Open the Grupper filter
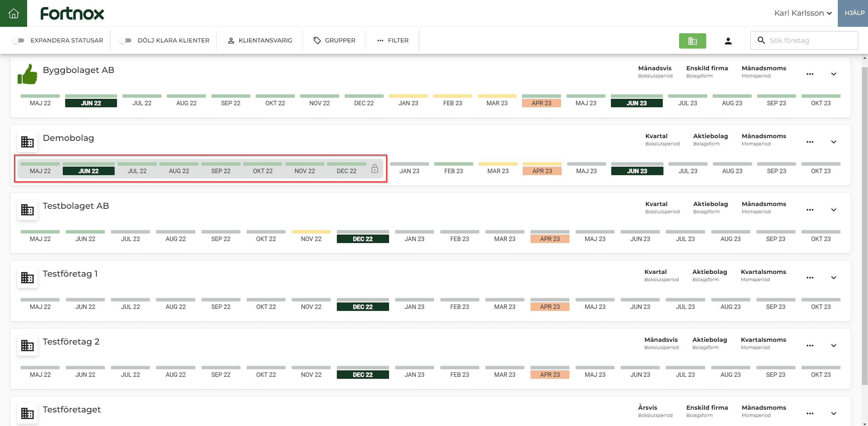Image resolution: width=868 pixels, height=426 pixels. pos(334,40)
